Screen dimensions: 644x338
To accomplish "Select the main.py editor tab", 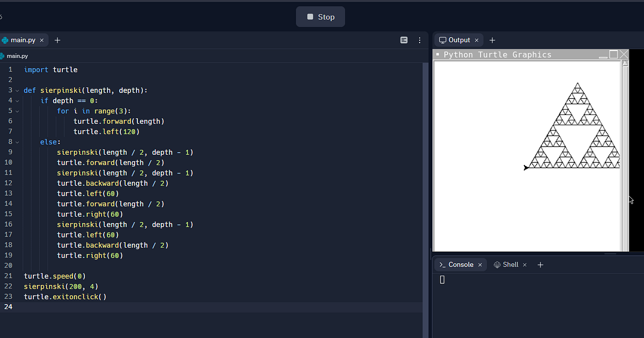I will pyautogui.click(x=23, y=40).
